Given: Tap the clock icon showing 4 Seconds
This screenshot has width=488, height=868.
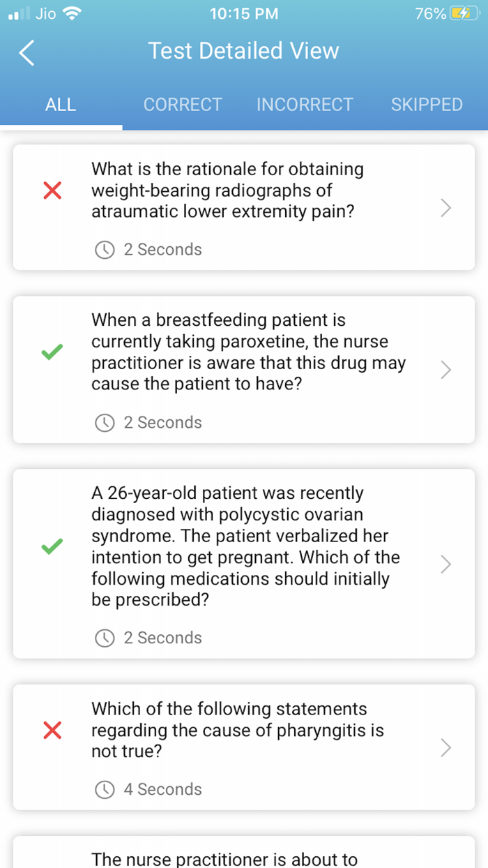Looking at the screenshot, I should (x=105, y=789).
